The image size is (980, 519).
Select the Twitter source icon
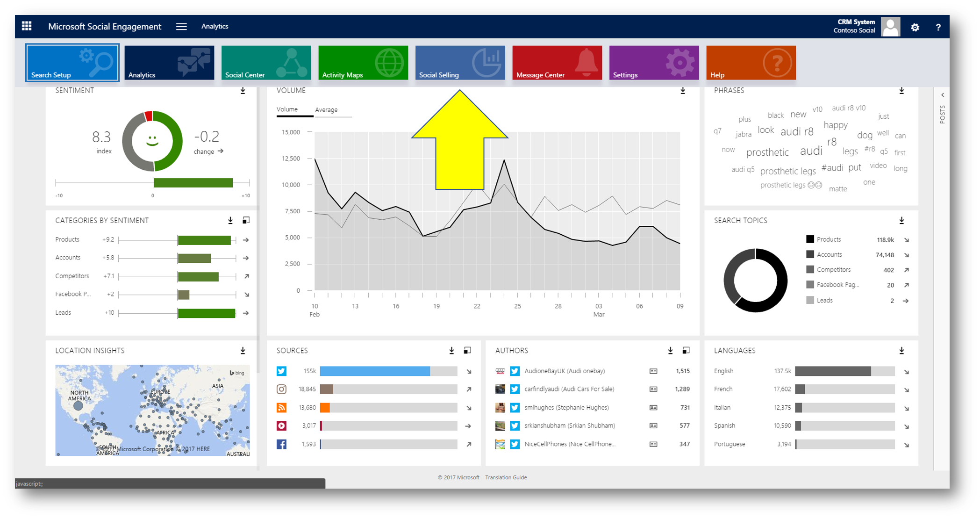(281, 371)
